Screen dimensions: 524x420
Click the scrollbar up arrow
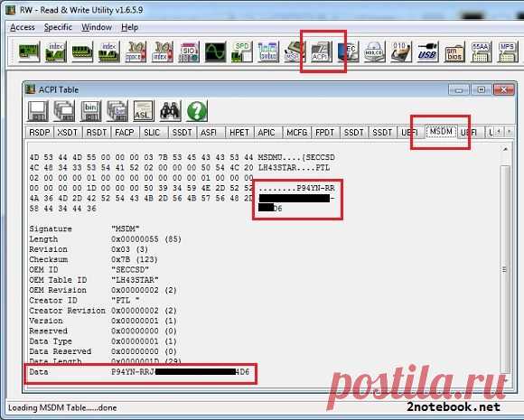click(x=505, y=149)
